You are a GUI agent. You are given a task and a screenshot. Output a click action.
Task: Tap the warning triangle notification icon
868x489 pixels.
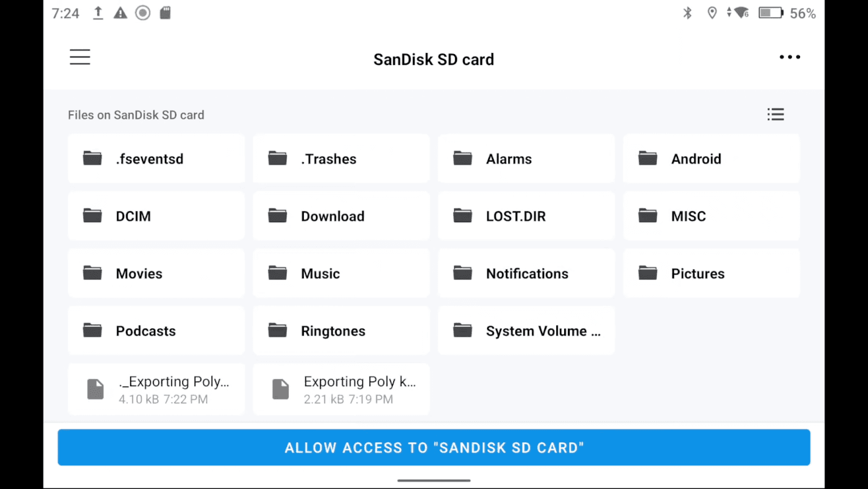click(120, 12)
